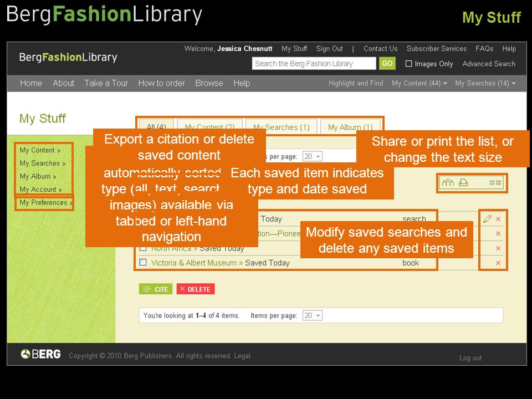Open Advanced Search link

(x=489, y=63)
